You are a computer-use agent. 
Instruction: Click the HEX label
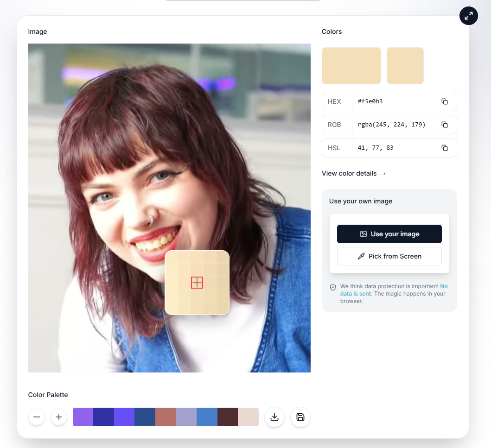[334, 101]
